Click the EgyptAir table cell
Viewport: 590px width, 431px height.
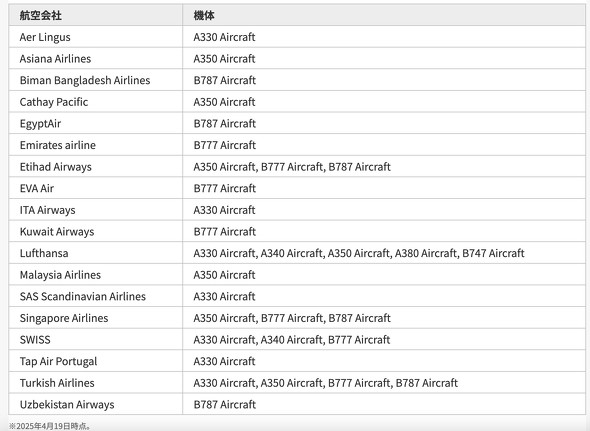[96, 123]
